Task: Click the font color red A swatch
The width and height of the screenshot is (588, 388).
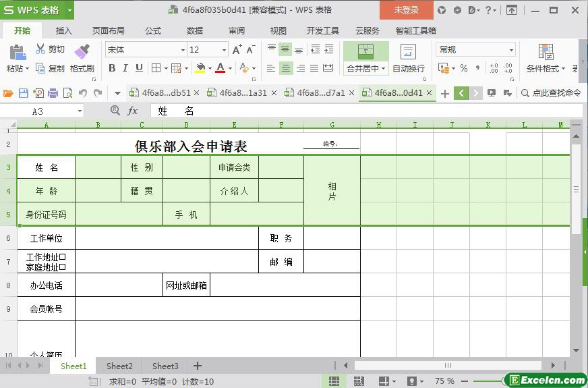Action: click(x=220, y=67)
